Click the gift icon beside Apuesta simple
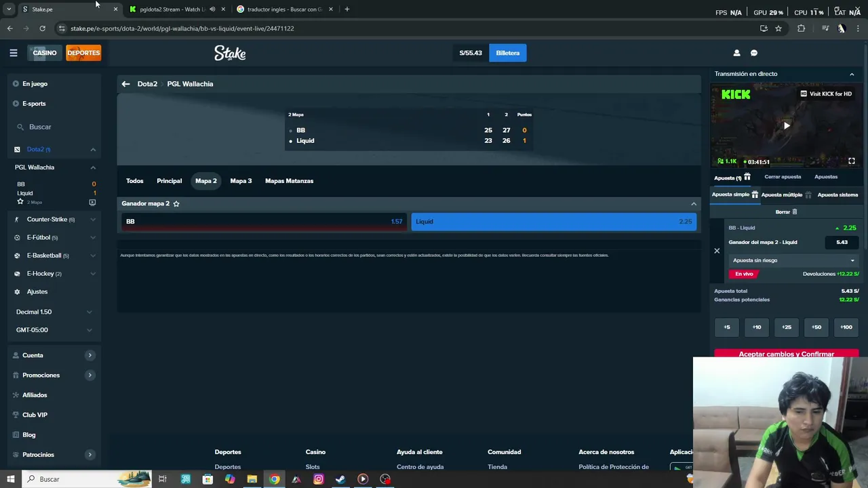Screen dimensions: 868x488 pyautogui.click(x=755, y=195)
